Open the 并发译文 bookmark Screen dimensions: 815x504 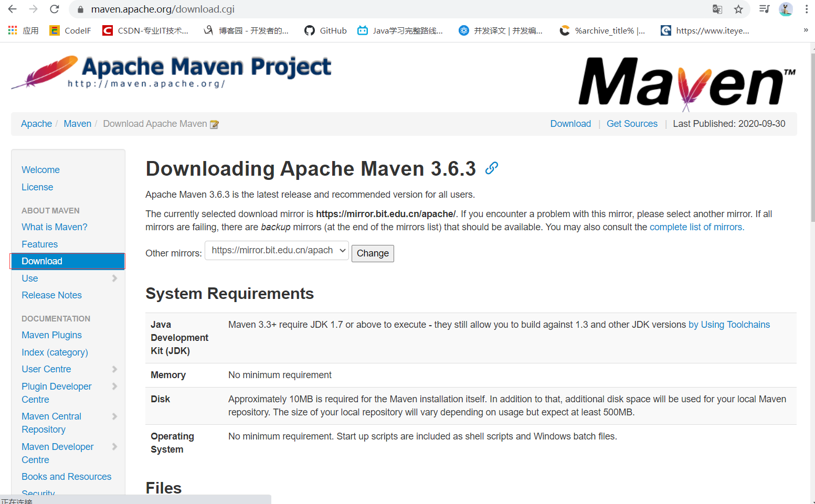coord(501,30)
